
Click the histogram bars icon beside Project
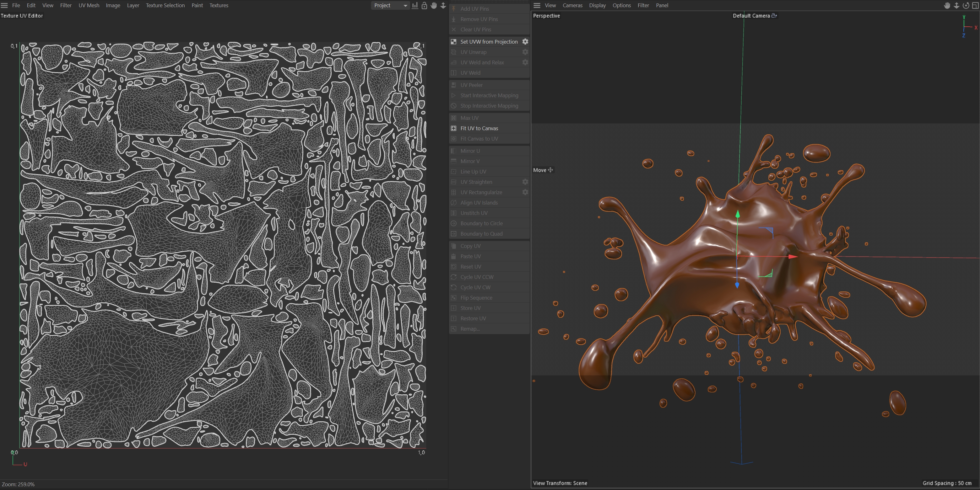(x=415, y=5)
